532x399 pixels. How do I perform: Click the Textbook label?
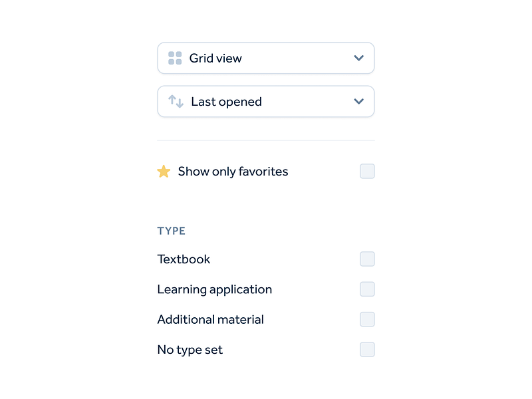coord(184,259)
